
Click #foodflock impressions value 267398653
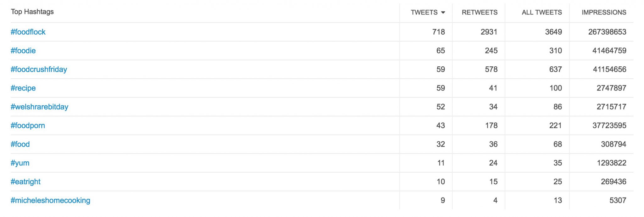pos(607,32)
